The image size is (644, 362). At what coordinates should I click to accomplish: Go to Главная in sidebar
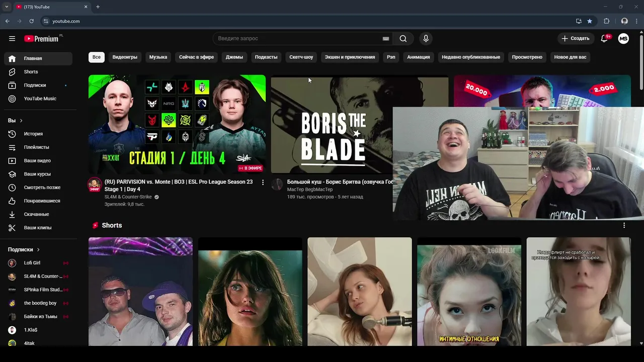pos(38,58)
